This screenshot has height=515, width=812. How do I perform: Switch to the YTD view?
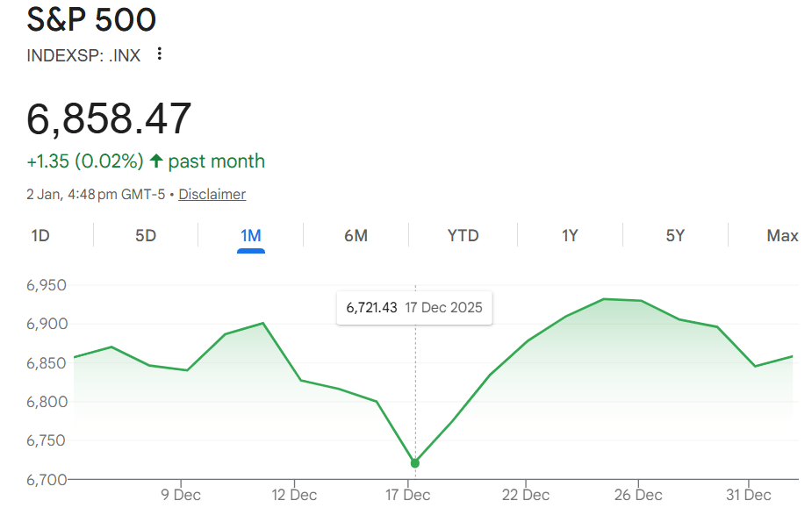coord(463,235)
